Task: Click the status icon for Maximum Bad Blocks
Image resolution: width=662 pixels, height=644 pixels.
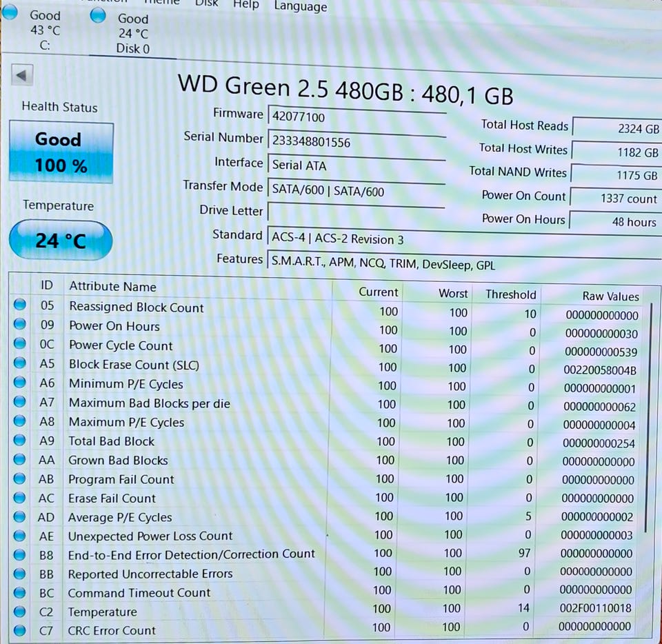Action: pyautogui.click(x=20, y=401)
